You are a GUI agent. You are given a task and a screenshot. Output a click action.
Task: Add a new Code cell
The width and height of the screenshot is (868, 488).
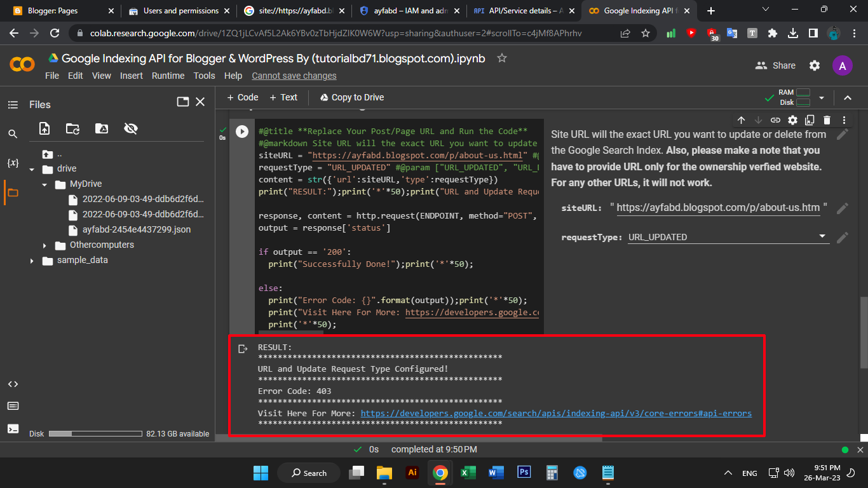[243, 97]
